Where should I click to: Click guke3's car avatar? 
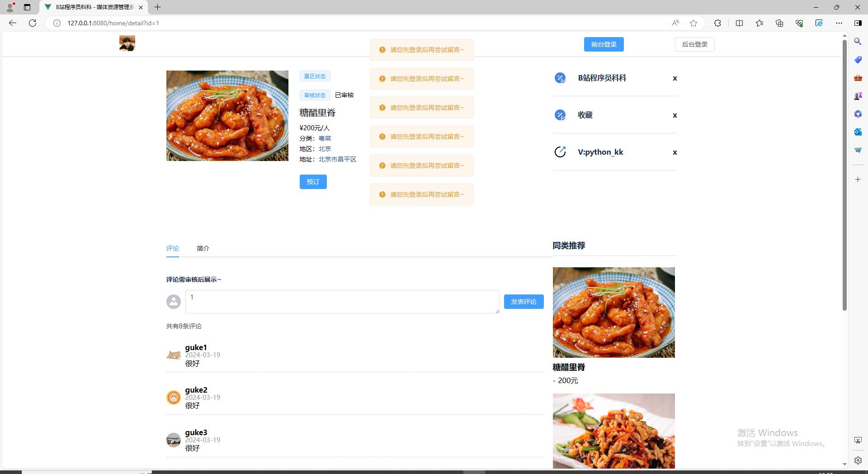coord(174,440)
